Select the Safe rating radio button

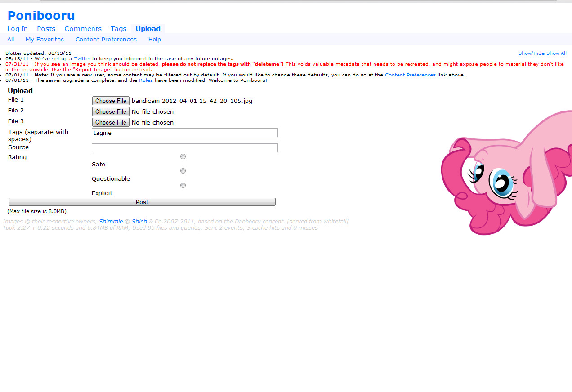coord(183,156)
